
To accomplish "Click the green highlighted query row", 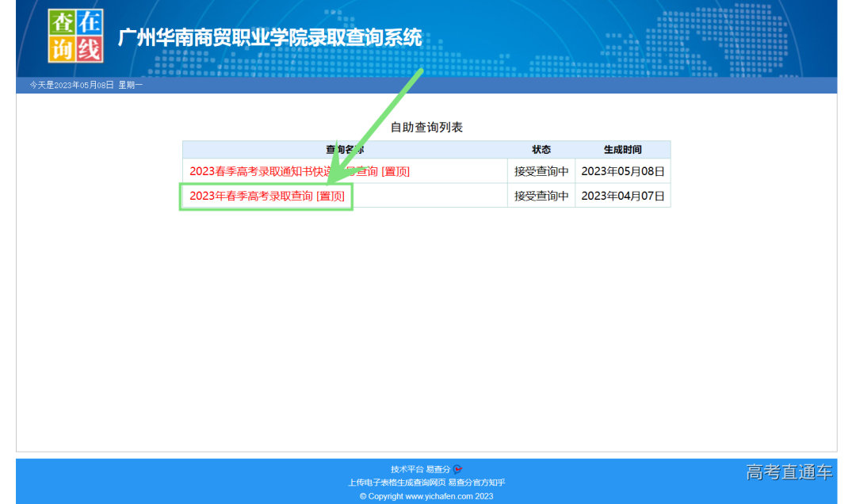I will click(266, 196).
